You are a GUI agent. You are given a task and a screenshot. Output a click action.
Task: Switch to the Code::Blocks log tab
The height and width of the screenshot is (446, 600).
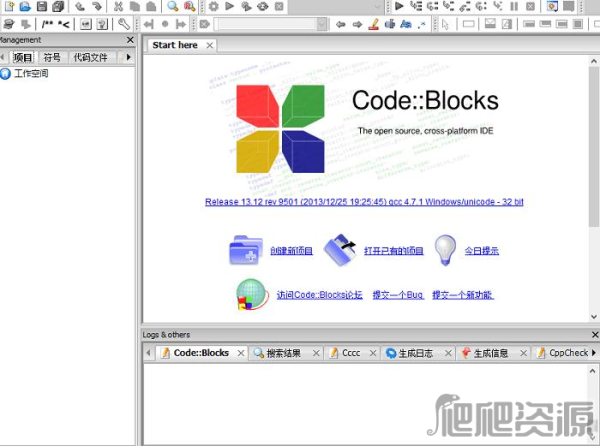pos(201,353)
